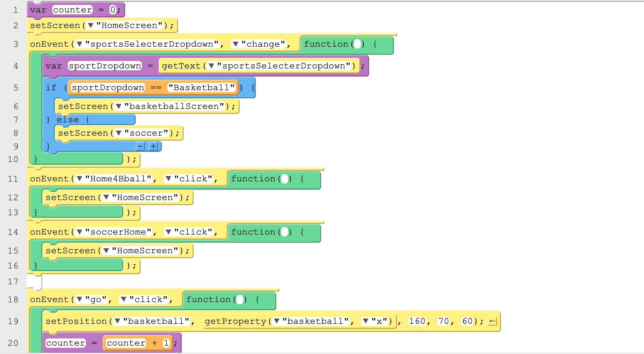
Task: Open the getText "sportsSelecterDropdown" dropdown on line 4
Action: tap(211, 66)
